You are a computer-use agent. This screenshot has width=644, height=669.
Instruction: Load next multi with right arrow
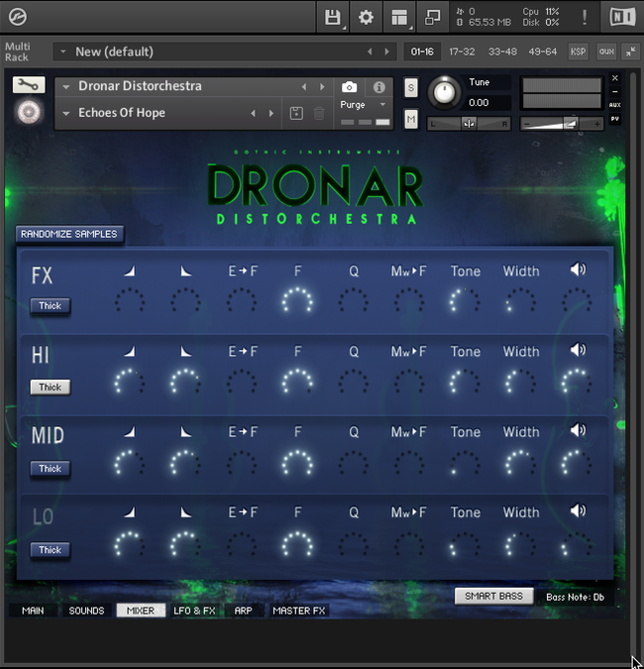[386, 52]
